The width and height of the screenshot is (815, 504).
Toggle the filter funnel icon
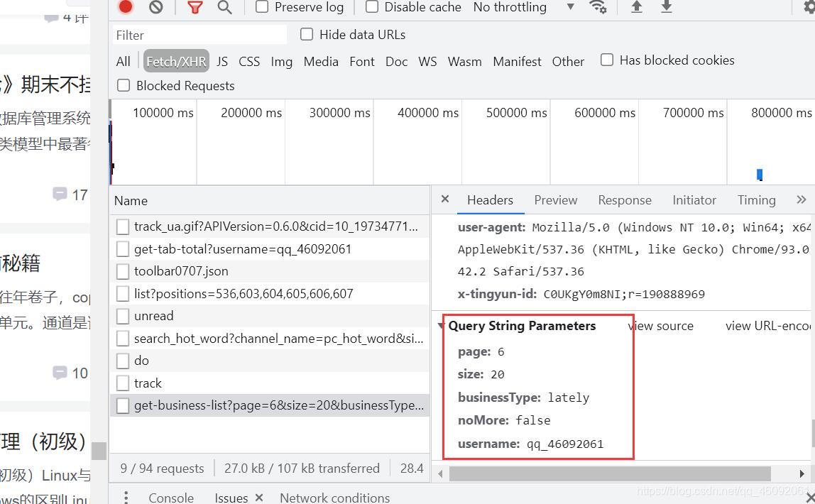click(x=195, y=7)
